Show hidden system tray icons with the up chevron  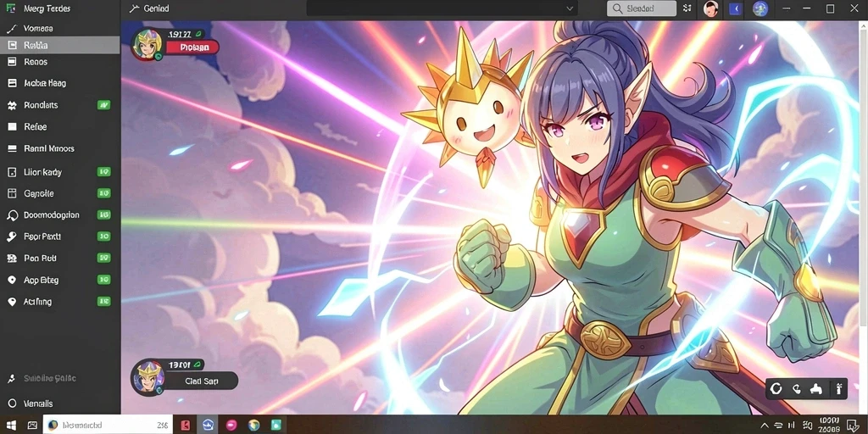point(765,426)
